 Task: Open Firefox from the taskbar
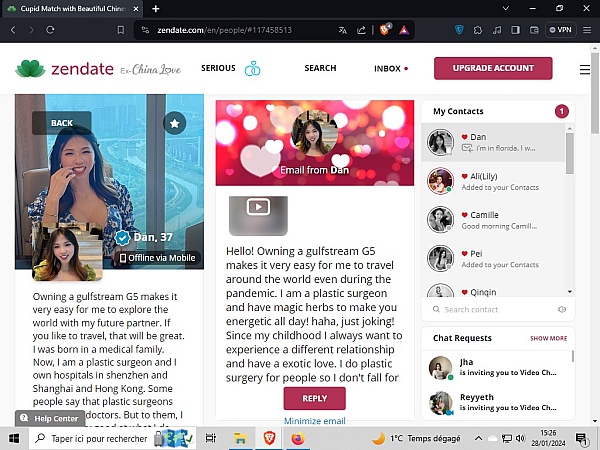click(x=298, y=438)
